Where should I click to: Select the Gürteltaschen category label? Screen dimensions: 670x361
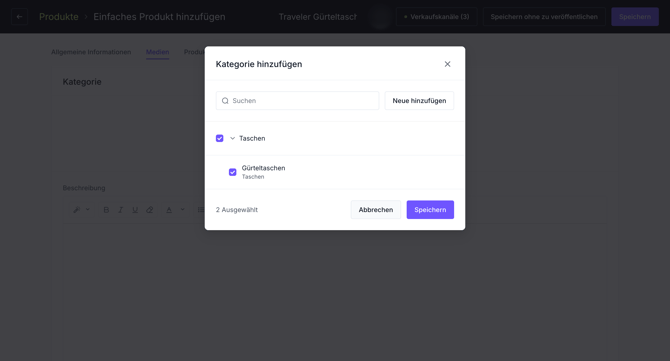pos(263,168)
